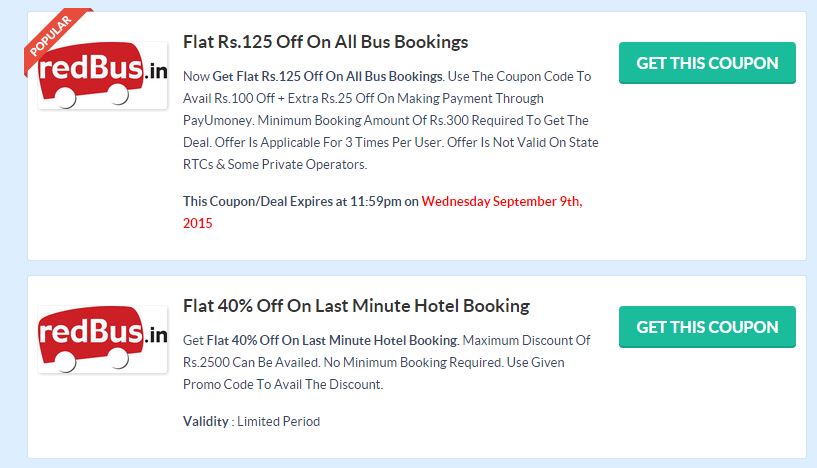Click the redBus logo in the hotel booking coupon

point(102,338)
